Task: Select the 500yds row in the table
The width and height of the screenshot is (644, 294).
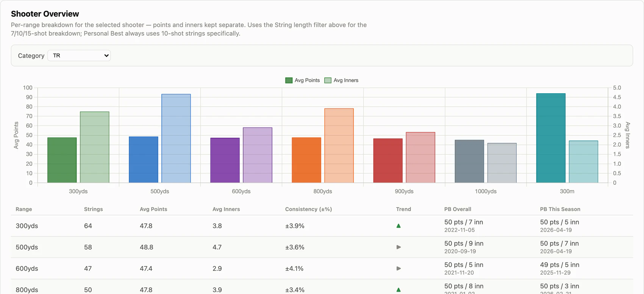Action: 322,247
